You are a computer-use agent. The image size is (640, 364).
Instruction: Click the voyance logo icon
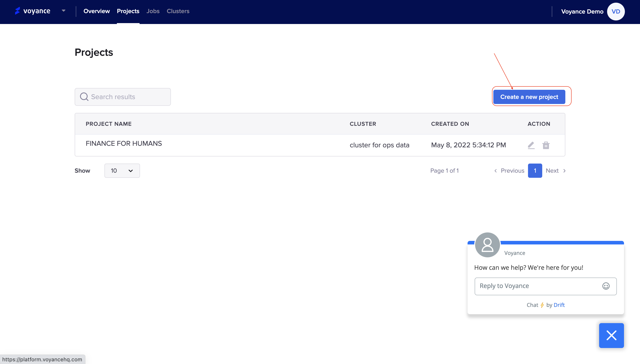(x=18, y=11)
